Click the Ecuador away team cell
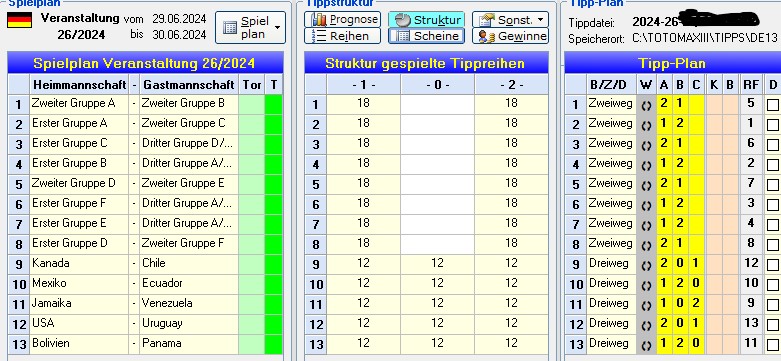 click(189, 284)
